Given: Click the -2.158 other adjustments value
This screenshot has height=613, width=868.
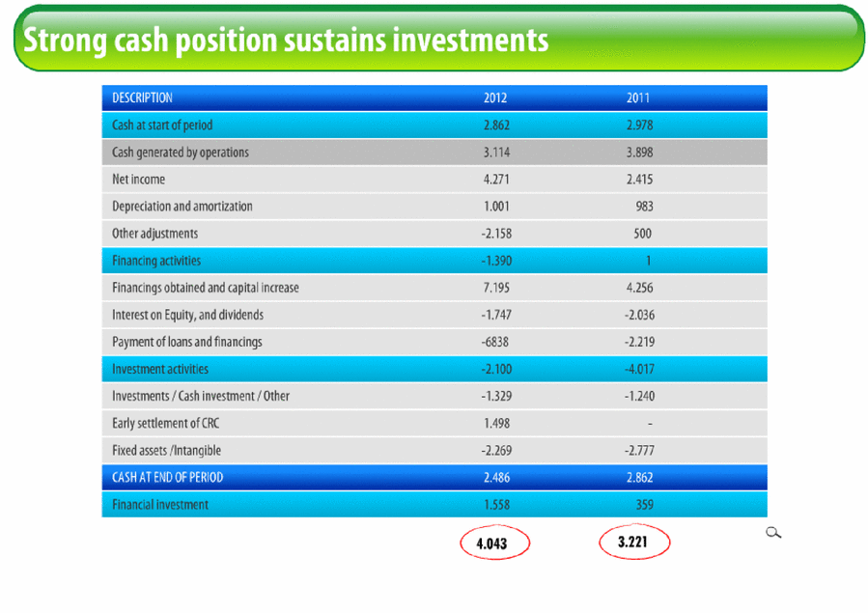Looking at the screenshot, I should [496, 234].
